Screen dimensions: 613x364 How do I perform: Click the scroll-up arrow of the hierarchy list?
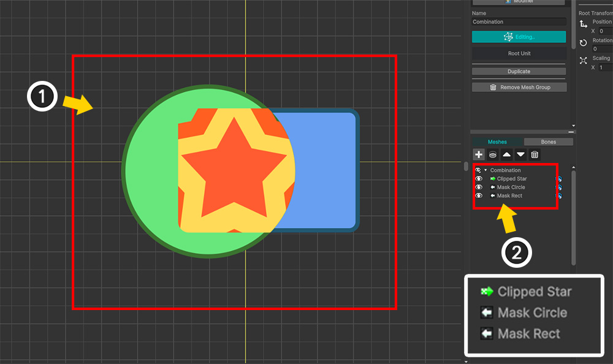(574, 167)
